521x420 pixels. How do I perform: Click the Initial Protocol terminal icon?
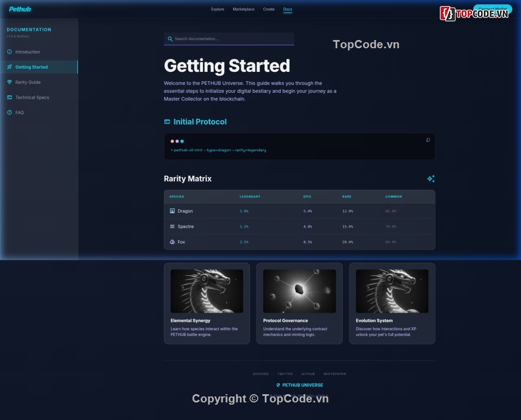pos(167,122)
